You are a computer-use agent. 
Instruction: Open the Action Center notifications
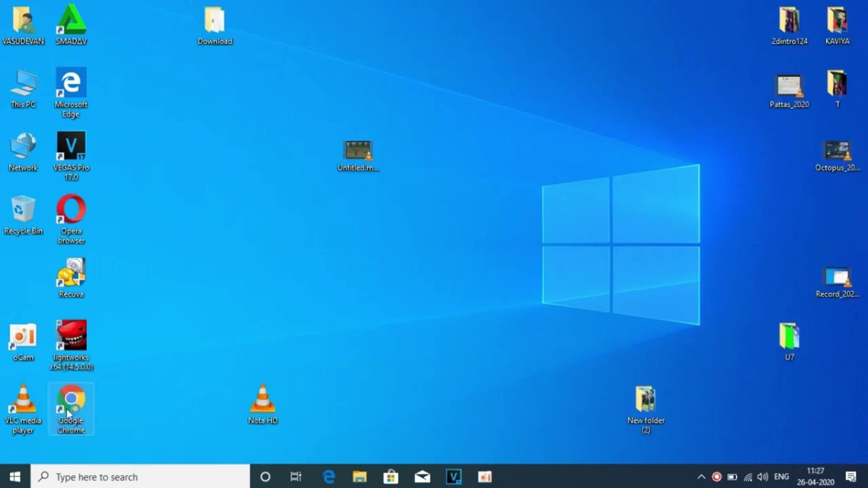(x=851, y=476)
